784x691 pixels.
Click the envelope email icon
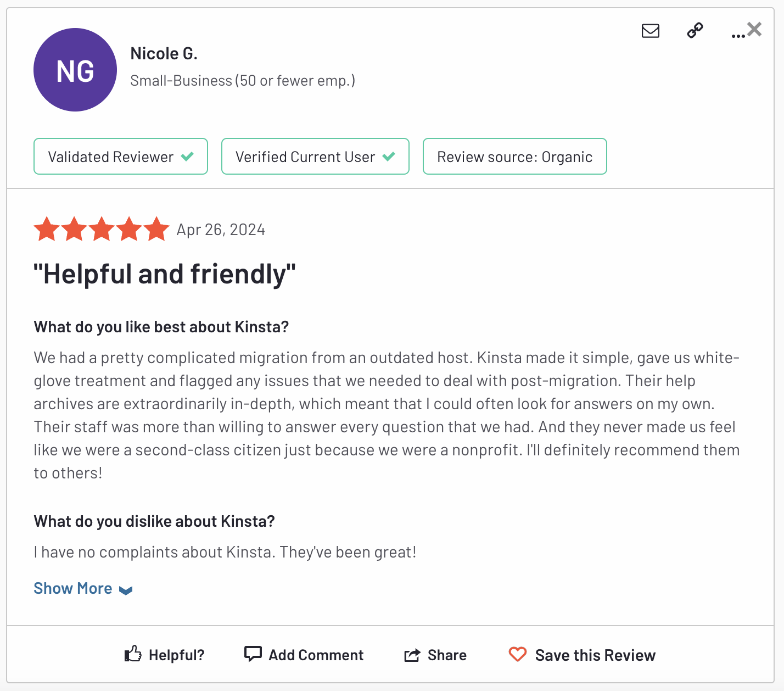(651, 31)
